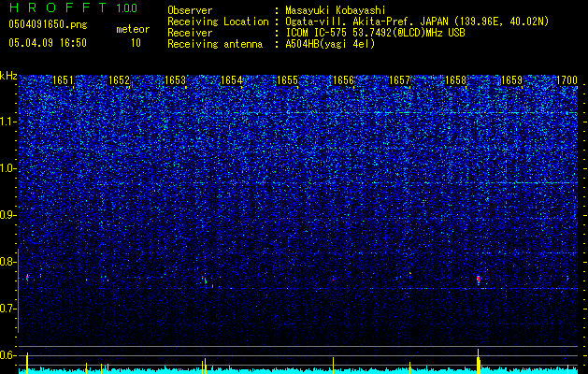The height and width of the screenshot is (374, 588).
Task: Click the observer name Masayuki Kobayashi
Action: coord(336,10)
